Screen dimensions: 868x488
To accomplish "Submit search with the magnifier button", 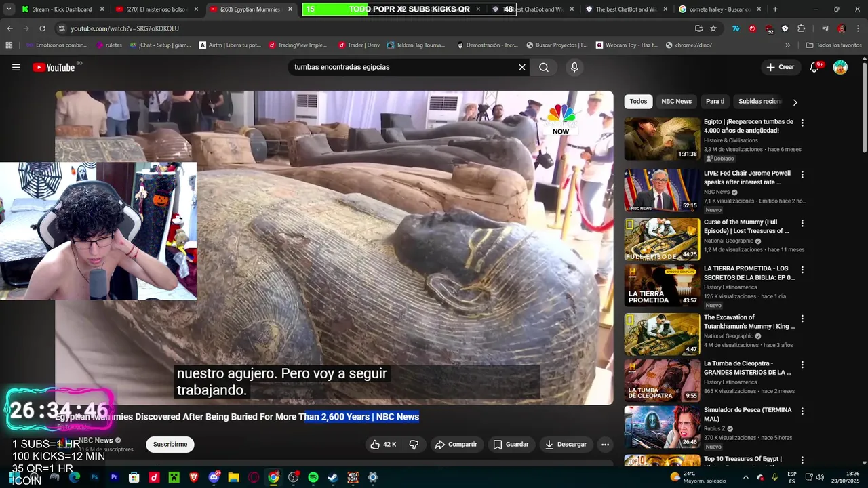I will click(544, 67).
